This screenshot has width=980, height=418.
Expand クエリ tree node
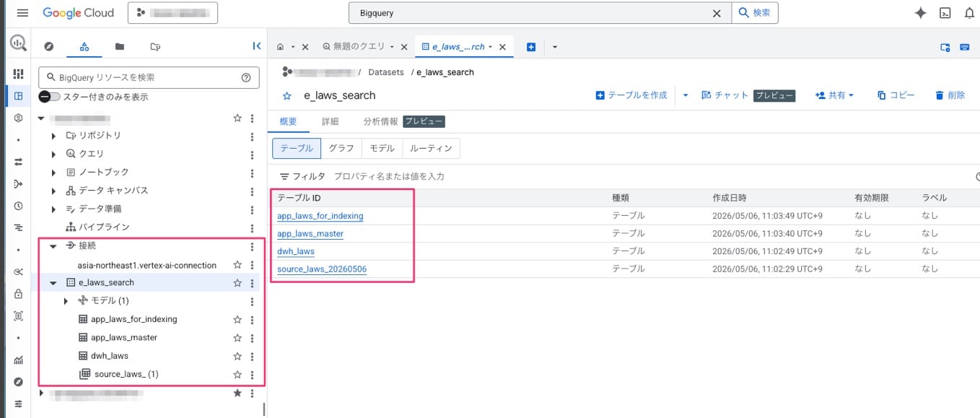(x=53, y=154)
